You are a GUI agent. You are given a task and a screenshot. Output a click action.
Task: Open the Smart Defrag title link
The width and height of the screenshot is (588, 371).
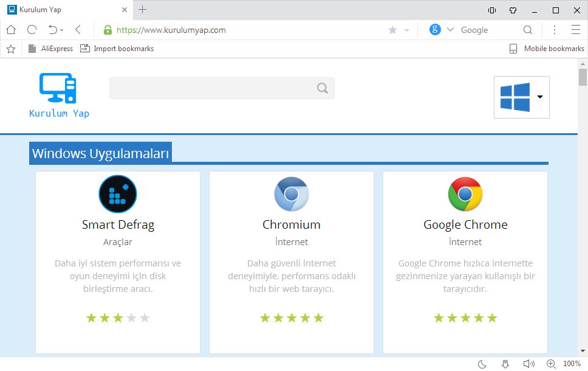[x=118, y=224]
